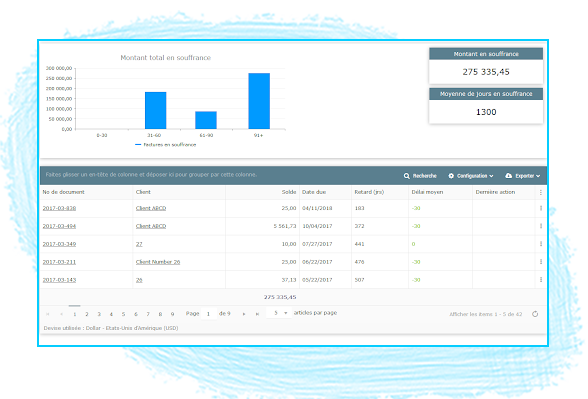588x399 pixels.
Task: Open row menu for document 2017-03-838
Action: [x=541, y=208]
